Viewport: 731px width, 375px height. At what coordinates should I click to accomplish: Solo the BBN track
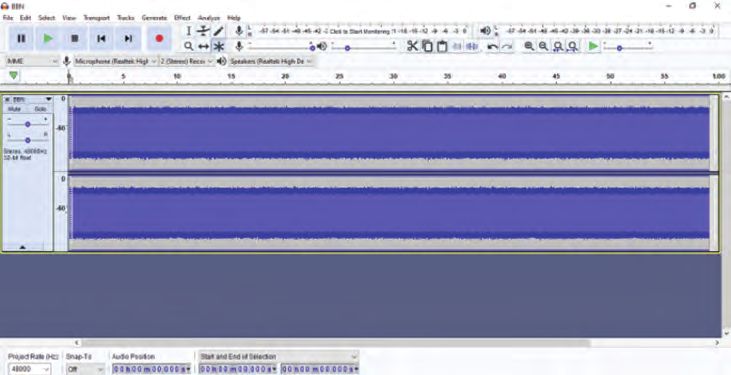point(40,109)
